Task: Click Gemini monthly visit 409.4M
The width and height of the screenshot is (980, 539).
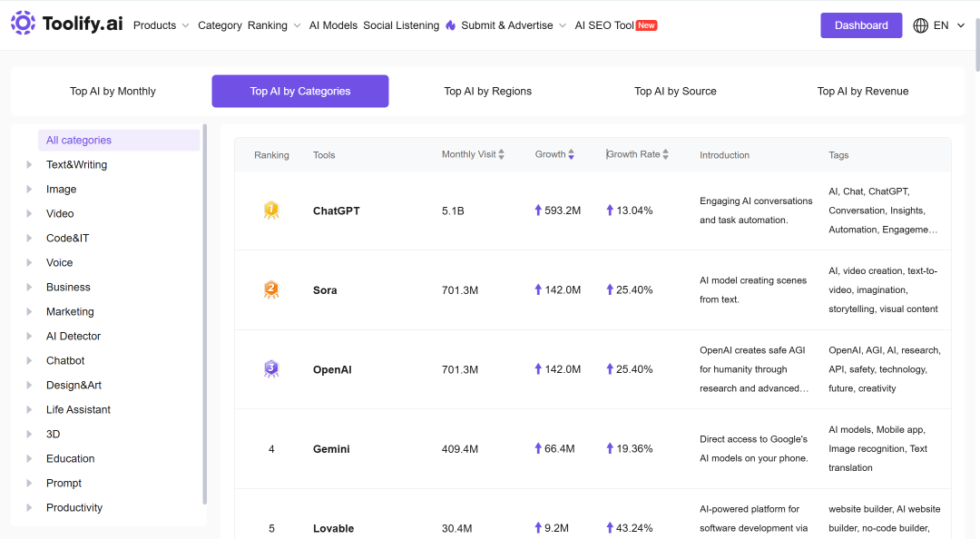Action: pos(459,449)
